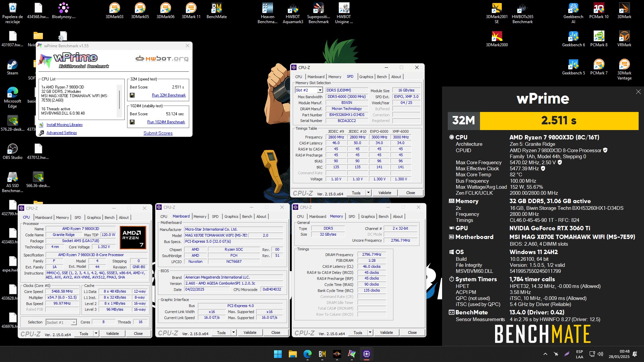The height and width of the screenshot is (362, 644).
Task: Click the 2.511 s score bar in BenchMate
Action: [559, 120]
